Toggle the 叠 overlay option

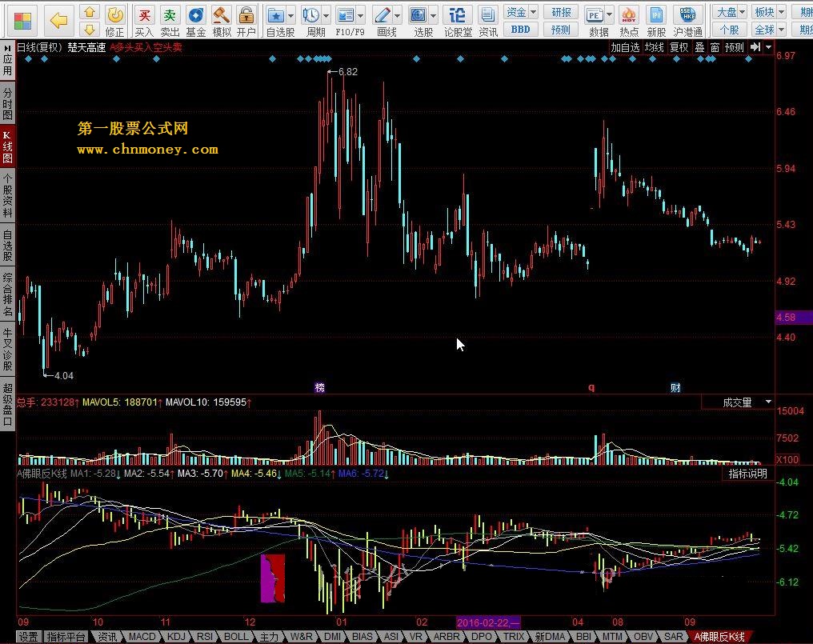point(699,47)
